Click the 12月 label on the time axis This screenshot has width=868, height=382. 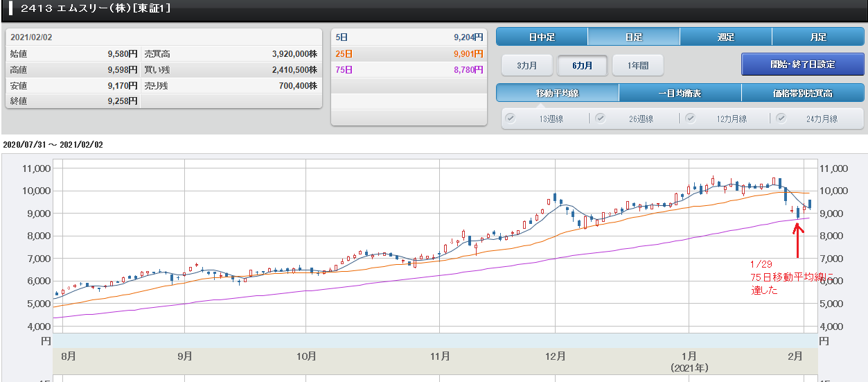(x=556, y=356)
